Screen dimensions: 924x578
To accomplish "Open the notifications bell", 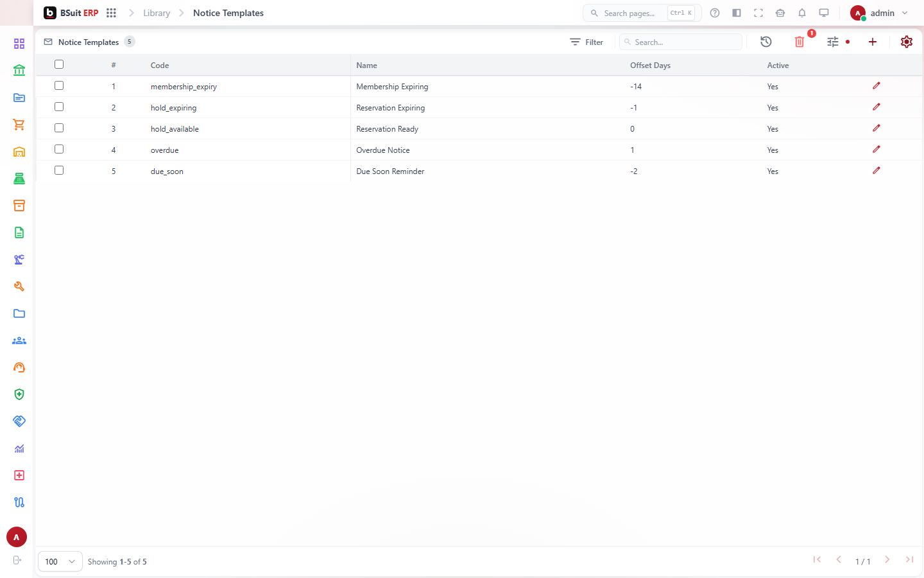I will tap(802, 13).
